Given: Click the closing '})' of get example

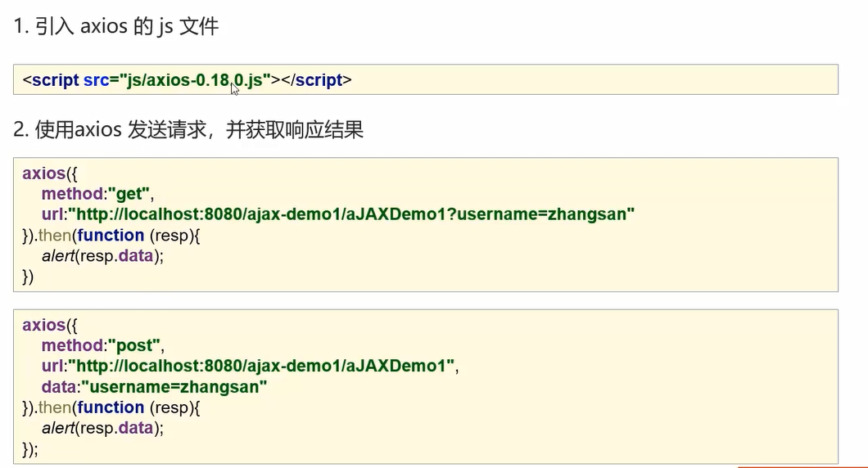Looking at the screenshot, I should pos(28,276).
